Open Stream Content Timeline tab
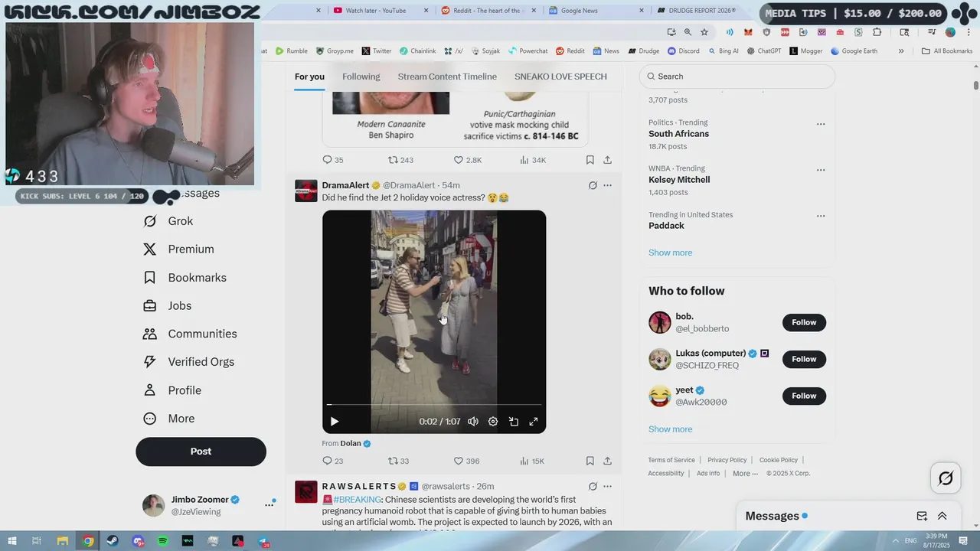980x551 pixels. click(x=447, y=77)
